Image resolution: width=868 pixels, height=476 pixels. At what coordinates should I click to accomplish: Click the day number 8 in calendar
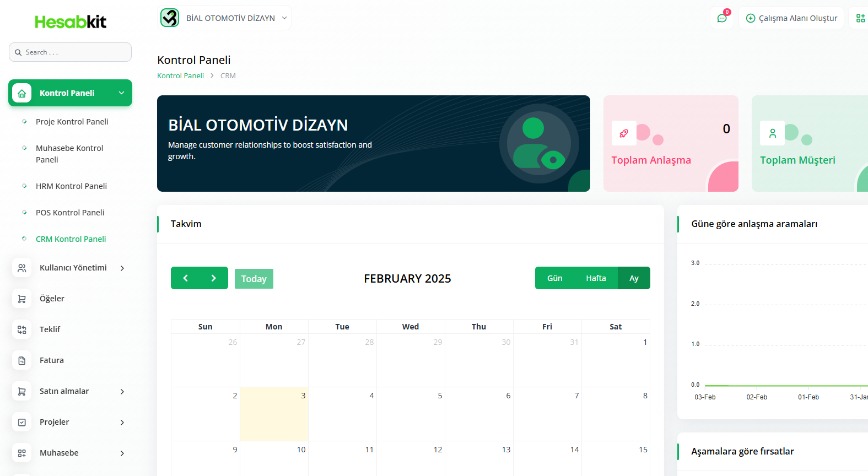point(645,396)
